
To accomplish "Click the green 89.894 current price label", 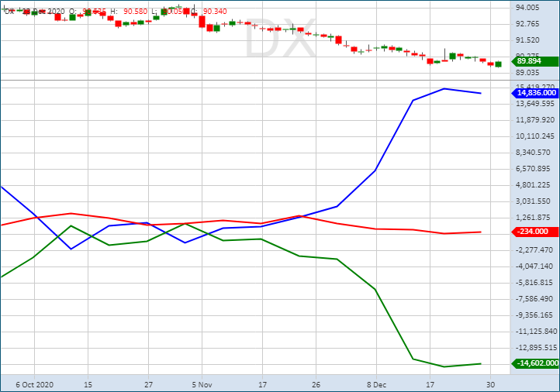I will coord(535,61).
